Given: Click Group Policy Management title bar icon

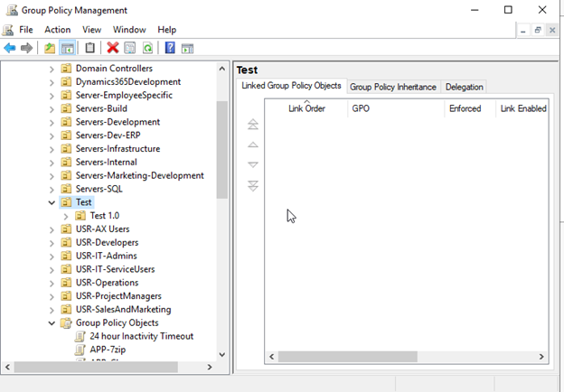Looking at the screenshot, I should [x=12, y=10].
